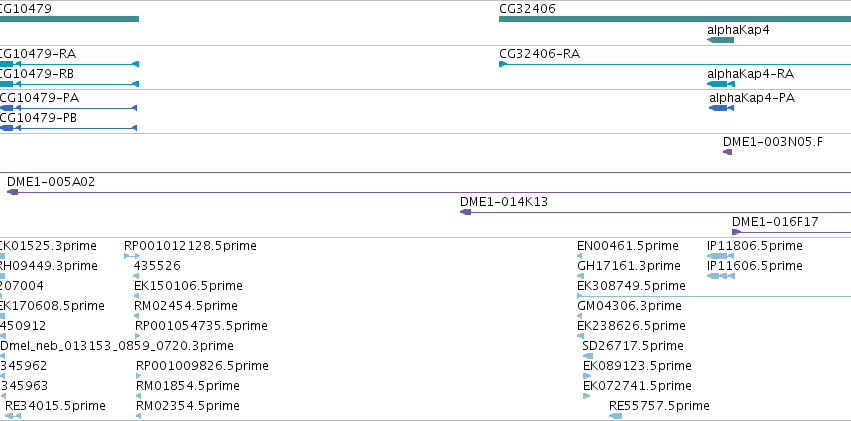Select the alphaKap4 gene arrow glyph

click(720, 40)
